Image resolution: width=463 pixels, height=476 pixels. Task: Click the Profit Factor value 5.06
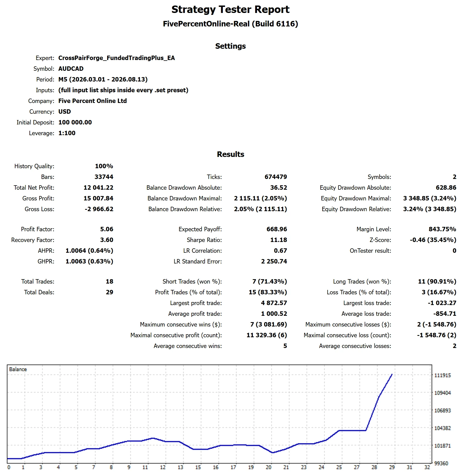pyautogui.click(x=107, y=229)
